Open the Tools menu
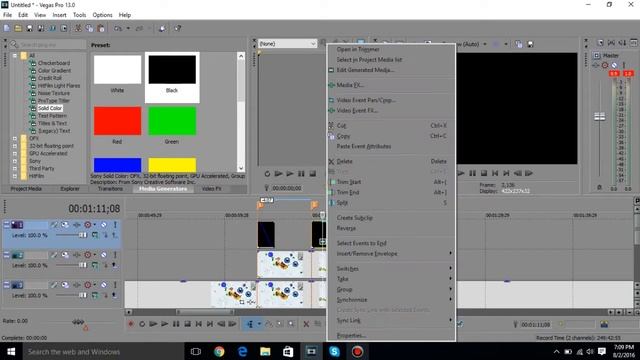 pyautogui.click(x=80, y=15)
